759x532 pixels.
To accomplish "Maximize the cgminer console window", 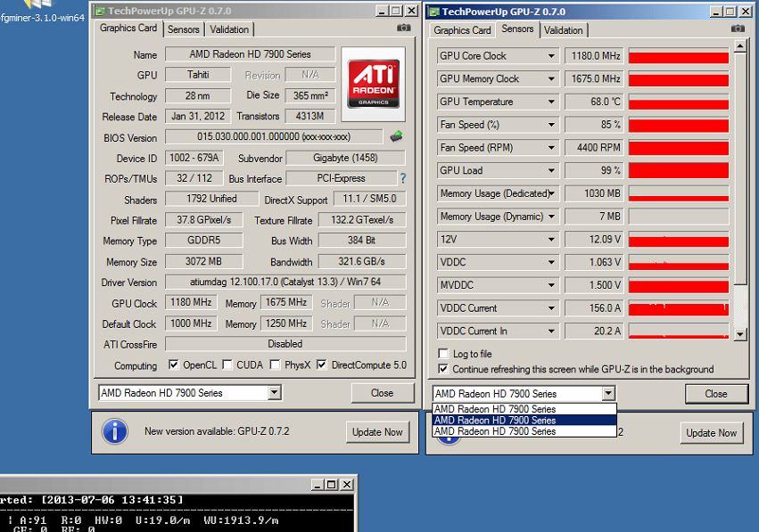I will (x=332, y=484).
